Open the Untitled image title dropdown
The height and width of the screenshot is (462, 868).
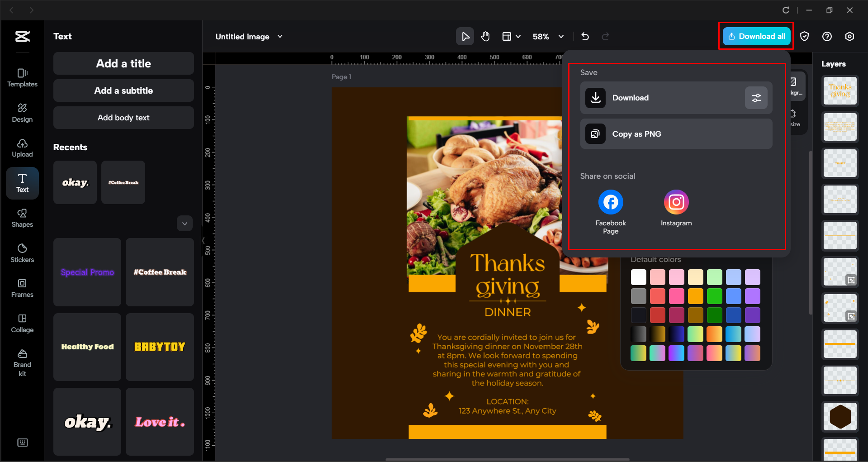tap(280, 36)
